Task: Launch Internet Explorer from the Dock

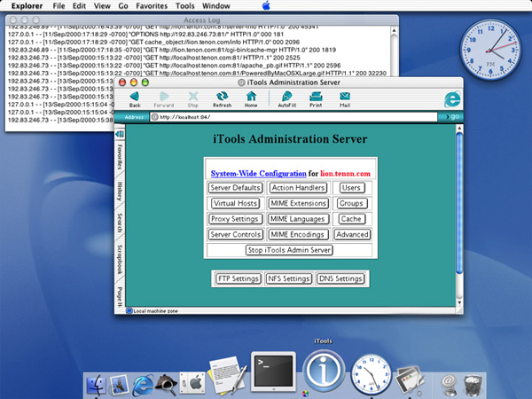Action: point(143,385)
